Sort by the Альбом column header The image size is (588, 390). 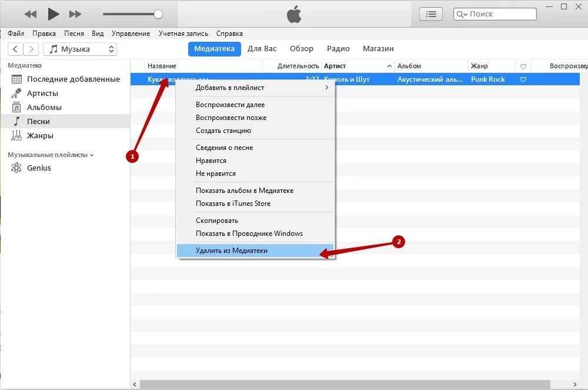pos(431,66)
